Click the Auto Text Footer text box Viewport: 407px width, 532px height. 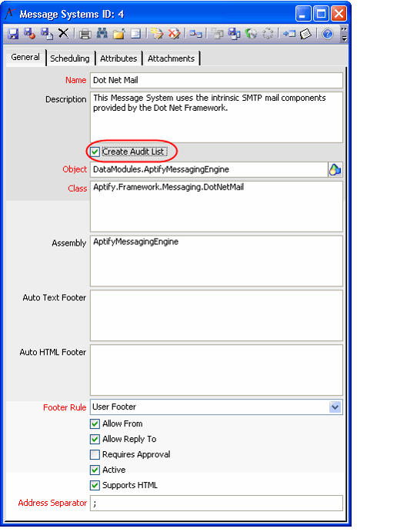216,316
